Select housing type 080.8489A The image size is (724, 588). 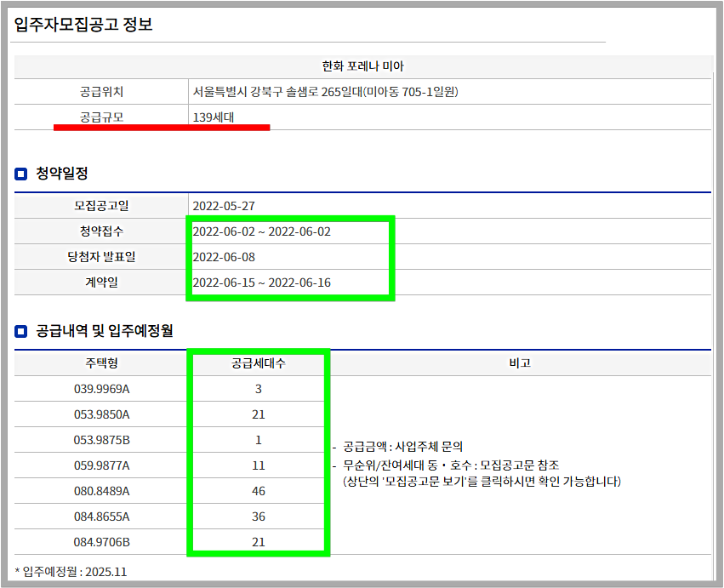(101, 491)
